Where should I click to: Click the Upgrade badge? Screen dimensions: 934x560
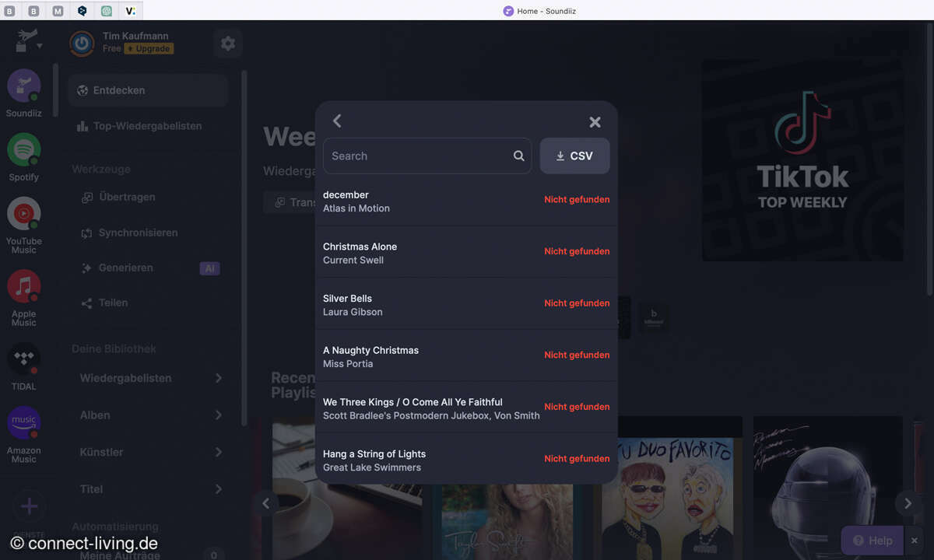coord(149,48)
